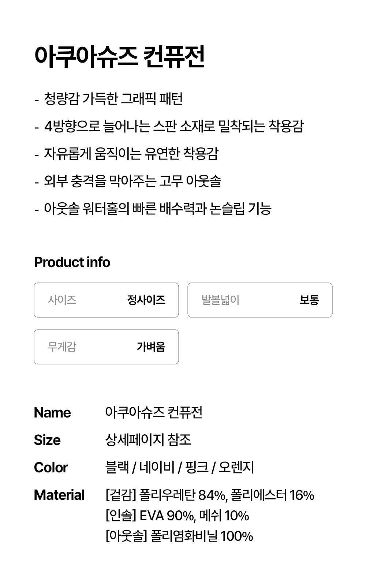Image resolution: width=366 pixels, height=588 pixels.
Task: Click the 겉감 폴리우레탄 84% material line
Action: coord(210,495)
